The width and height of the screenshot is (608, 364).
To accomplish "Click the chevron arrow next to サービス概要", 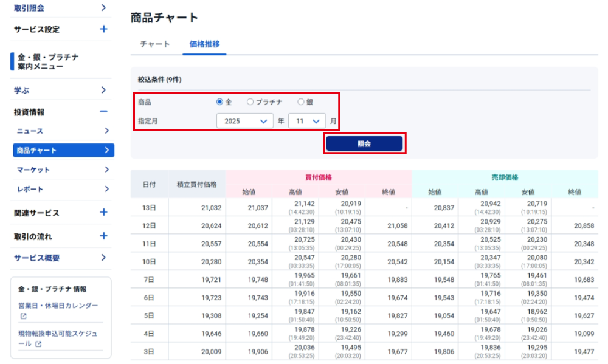I will point(103,258).
